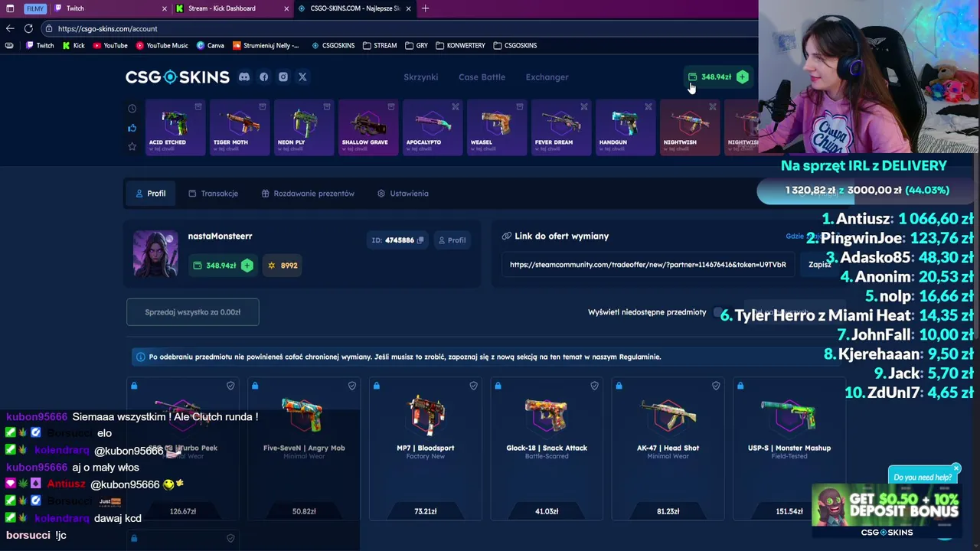The image size is (980, 551).
Task: Click the lock icon on USP-S Monster Mashup
Action: coord(740,386)
